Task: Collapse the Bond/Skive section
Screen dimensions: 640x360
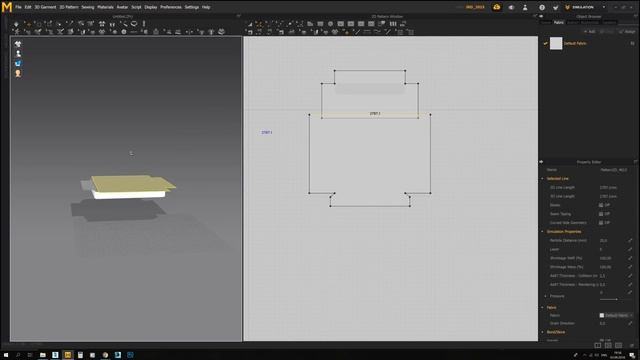Action: (x=543, y=332)
